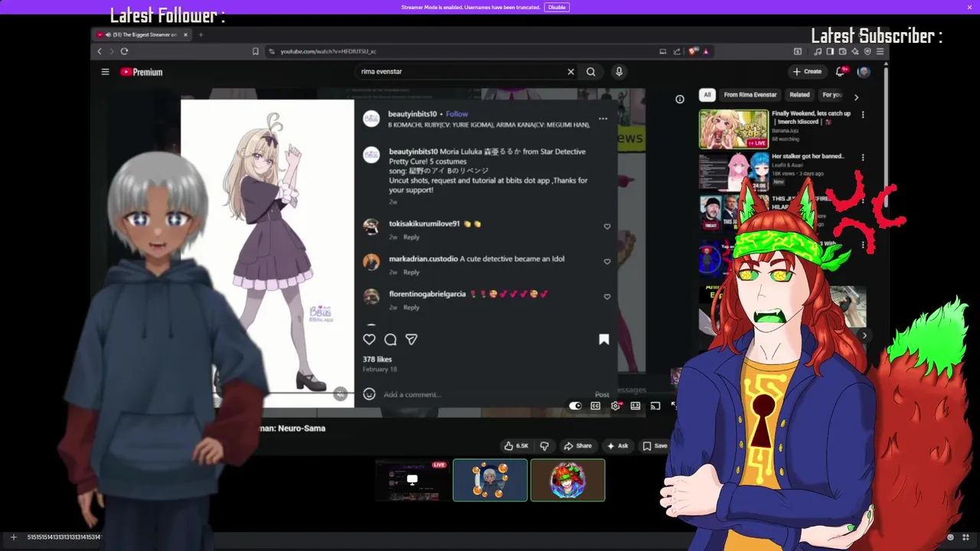The image size is (980, 551).
Task: Click the Ask button below the video
Action: pyautogui.click(x=618, y=445)
